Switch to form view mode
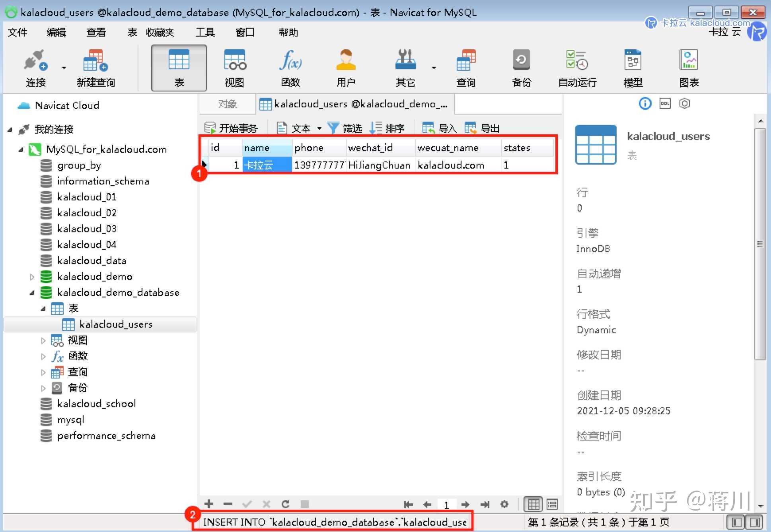 pyautogui.click(x=552, y=504)
